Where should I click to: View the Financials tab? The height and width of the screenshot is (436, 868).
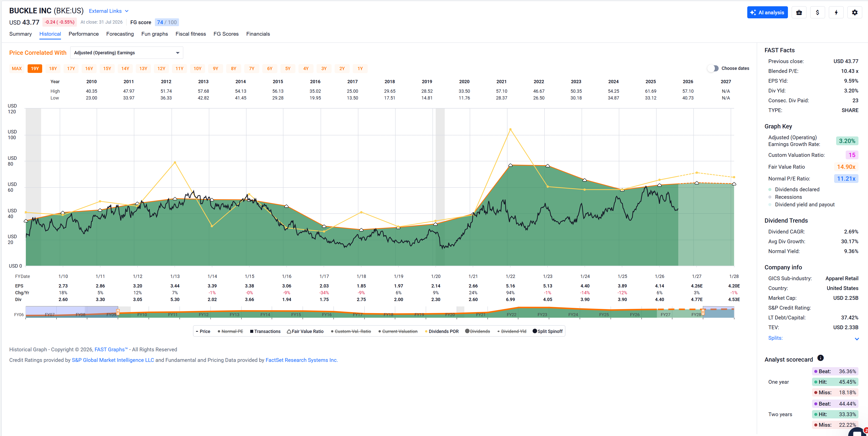click(x=258, y=34)
